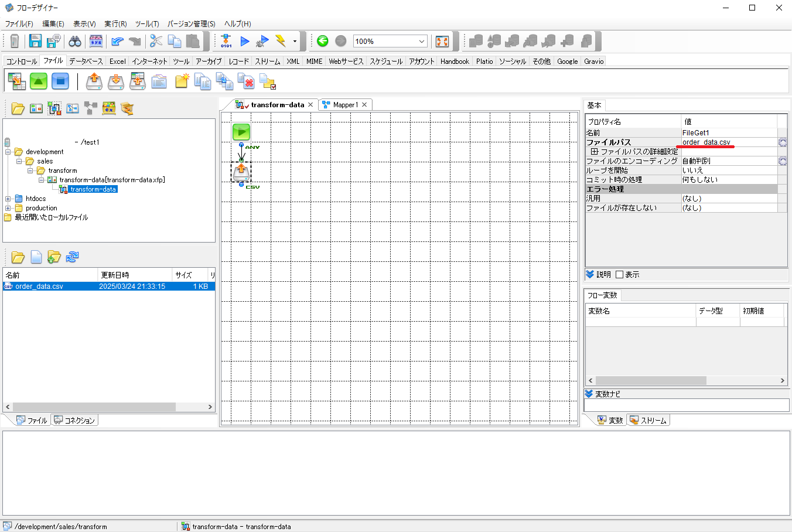Image resolution: width=792 pixels, height=532 pixels.
Task: Click the ファイルパス value order_data.csv field
Action: pos(729,142)
